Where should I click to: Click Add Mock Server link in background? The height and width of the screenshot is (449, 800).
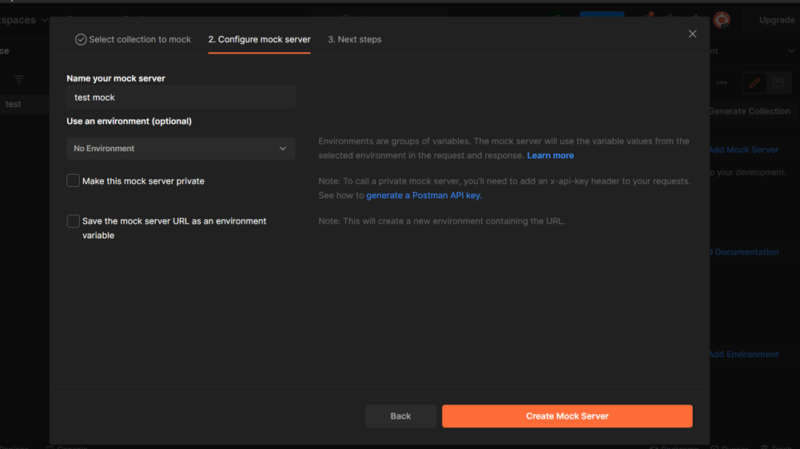coord(744,149)
